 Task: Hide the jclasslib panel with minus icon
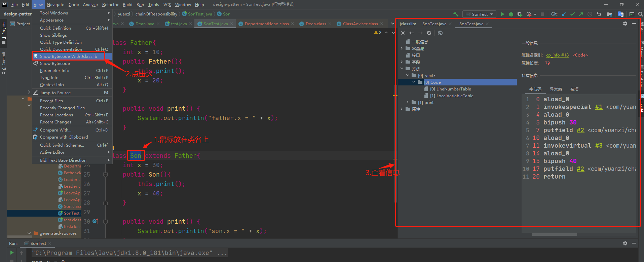point(634,24)
